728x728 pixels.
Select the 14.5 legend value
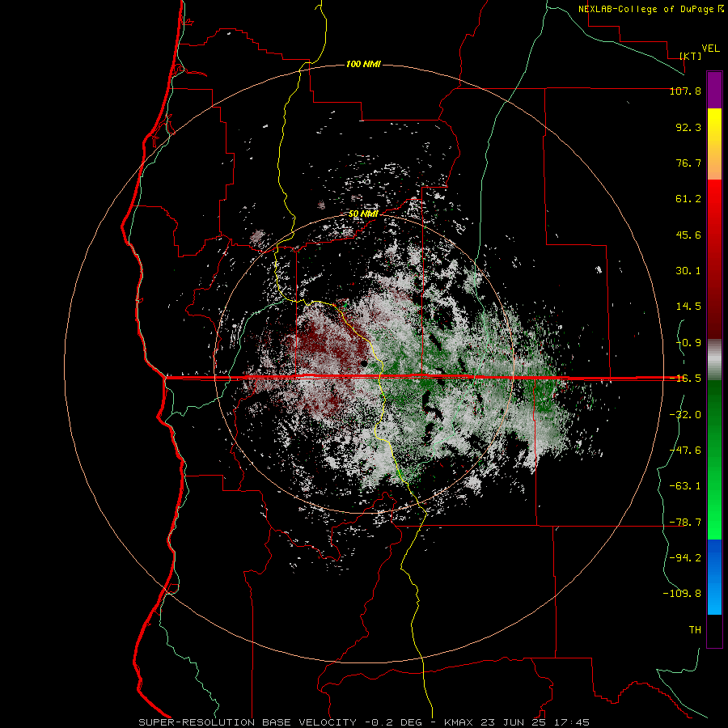(x=688, y=307)
